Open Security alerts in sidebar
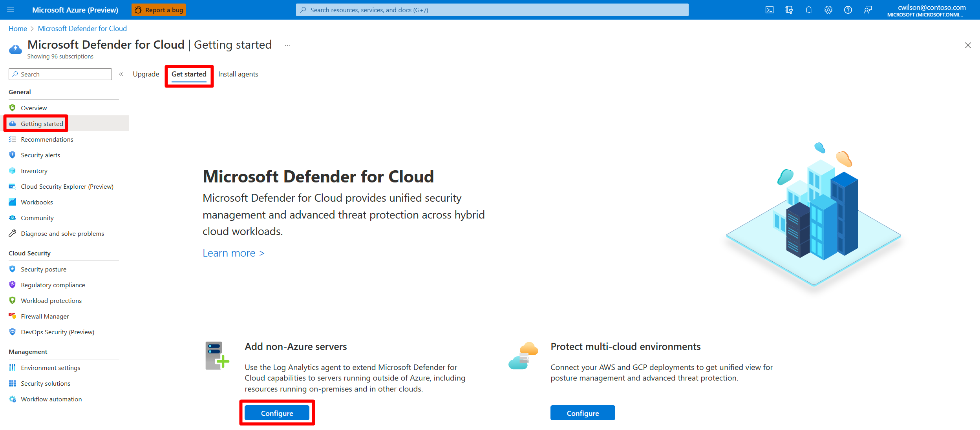This screenshot has height=430, width=980. click(40, 155)
